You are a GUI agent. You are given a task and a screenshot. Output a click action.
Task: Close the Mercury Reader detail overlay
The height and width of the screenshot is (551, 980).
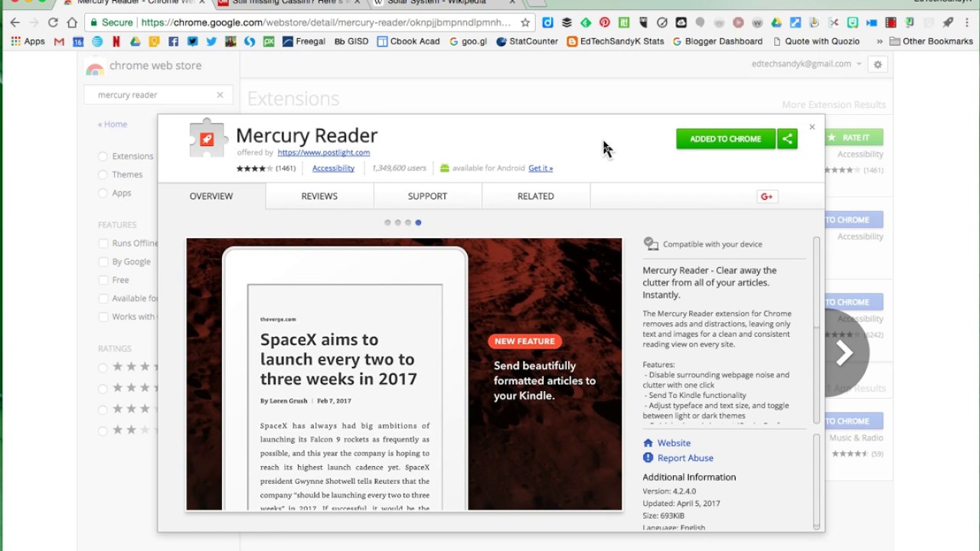coord(812,127)
